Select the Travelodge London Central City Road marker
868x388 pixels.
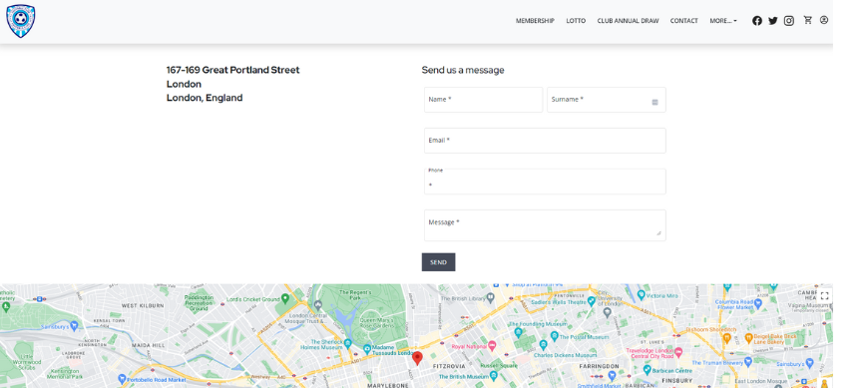(x=678, y=352)
